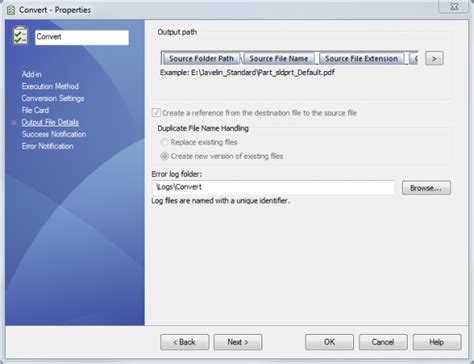Click the Duplicate File Name Handling label
The height and width of the screenshot is (364, 474).
coord(203,128)
